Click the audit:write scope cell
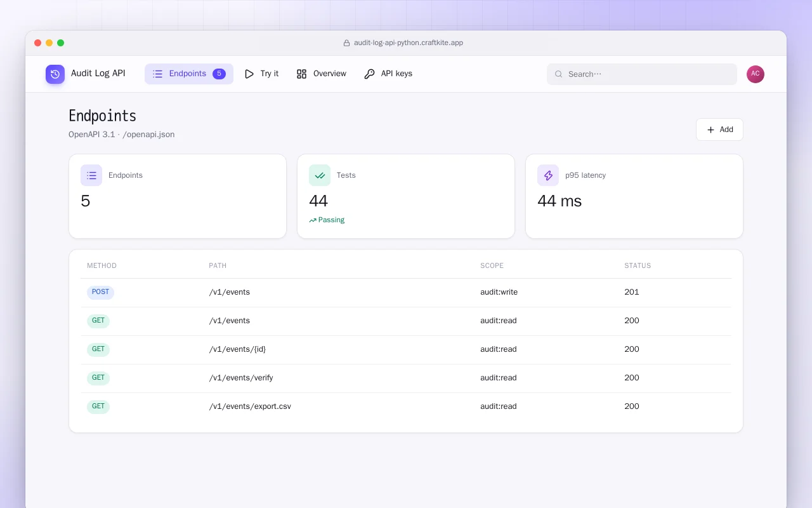 (499, 292)
